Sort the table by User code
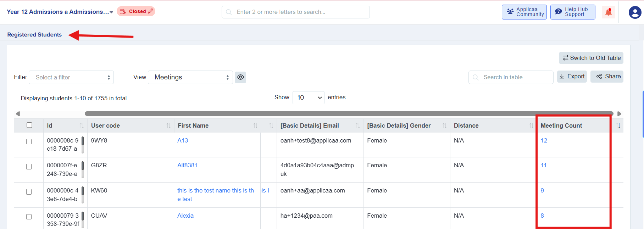 [168, 125]
